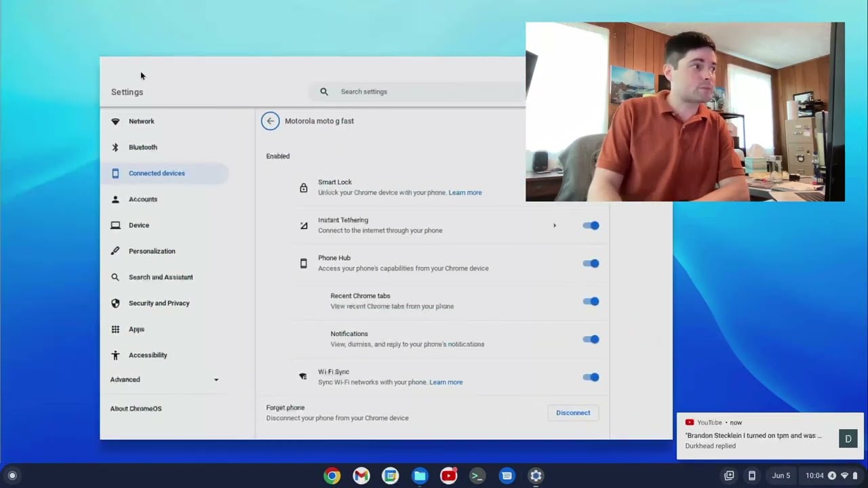Open the Device settings section
868x488 pixels.
coord(164,225)
